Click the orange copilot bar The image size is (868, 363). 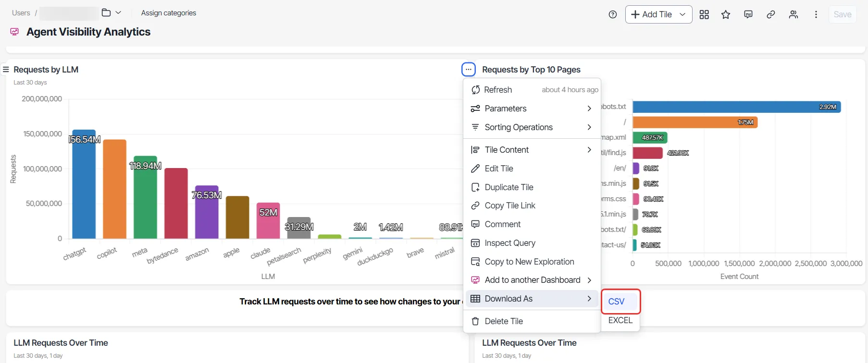[114, 189]
